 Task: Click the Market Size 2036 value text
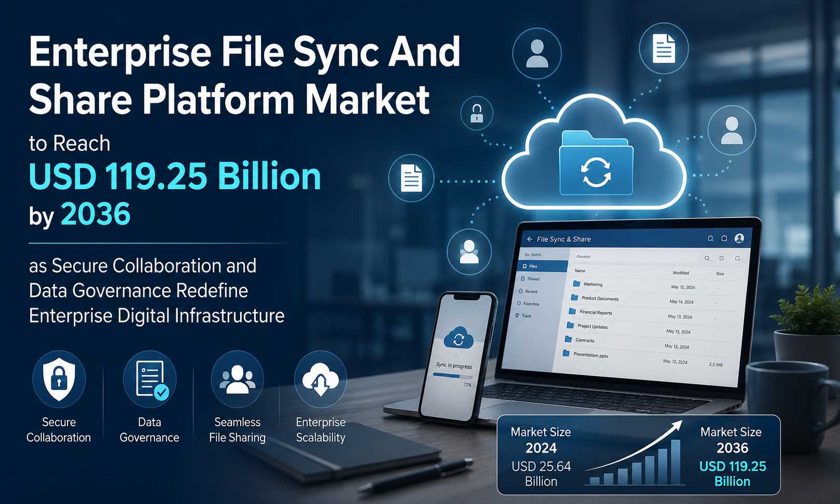pos(733,473)
